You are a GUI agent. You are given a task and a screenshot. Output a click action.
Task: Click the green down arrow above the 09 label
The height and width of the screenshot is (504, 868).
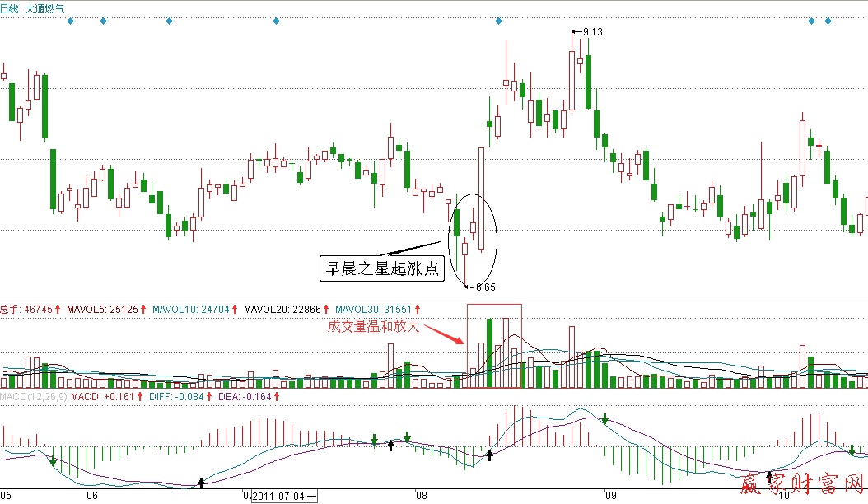(604, 420)
